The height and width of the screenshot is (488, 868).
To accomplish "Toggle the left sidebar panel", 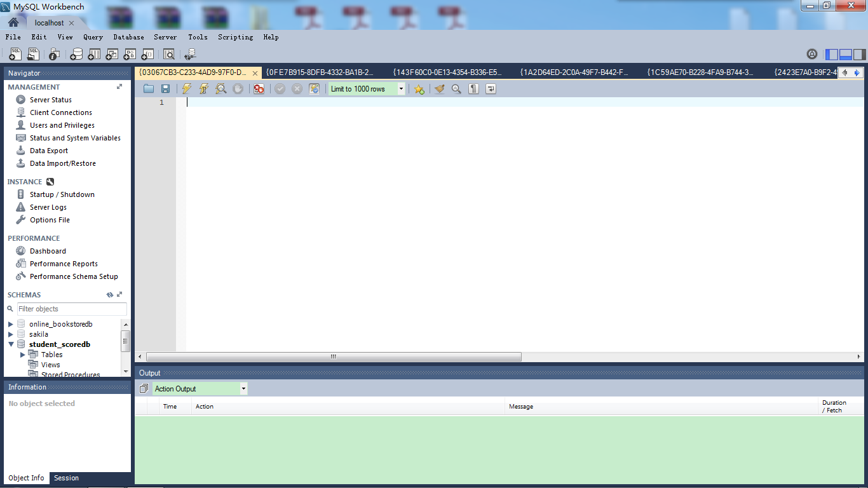I will pyautogui.click(x=831, y=55).
